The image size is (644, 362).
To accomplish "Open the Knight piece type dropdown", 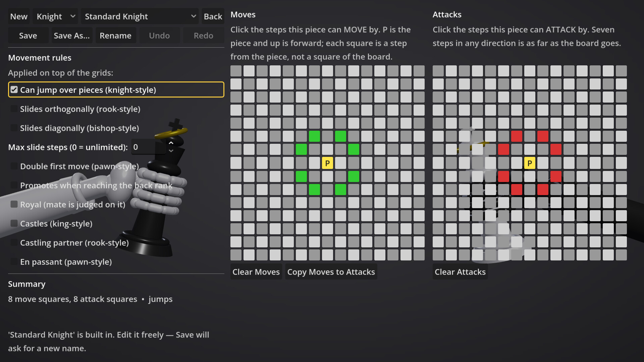I will [x=55, y=16].
